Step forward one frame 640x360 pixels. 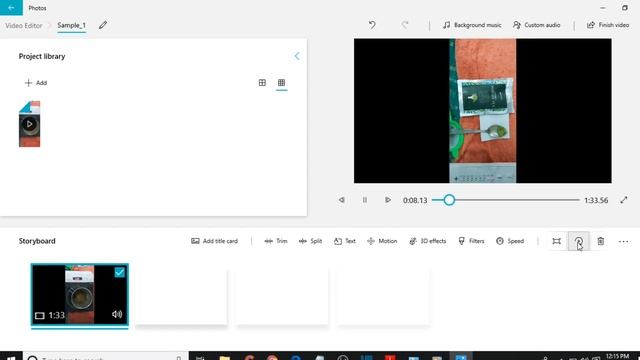pyautogui.click(x=387, y=200)
